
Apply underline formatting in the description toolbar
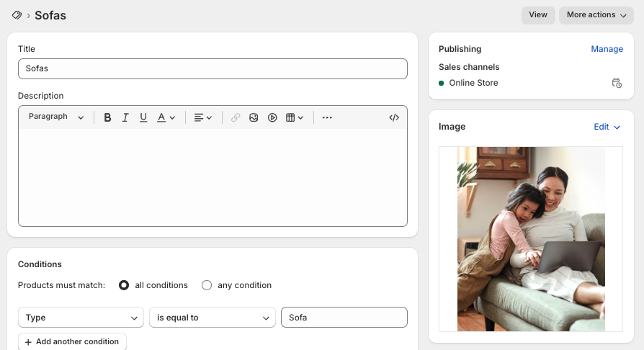coord(143,117)
